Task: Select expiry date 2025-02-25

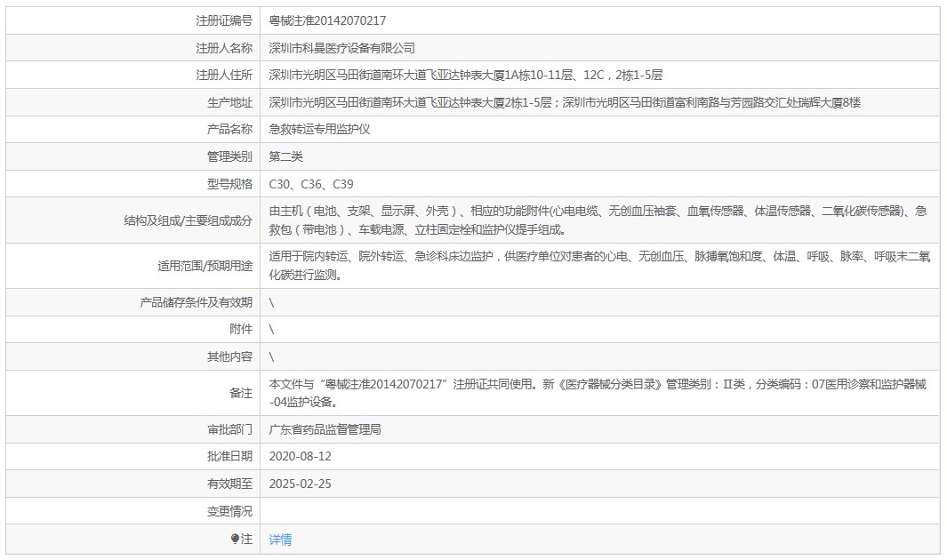Action: pyautogui.click(x=301, y=484)
